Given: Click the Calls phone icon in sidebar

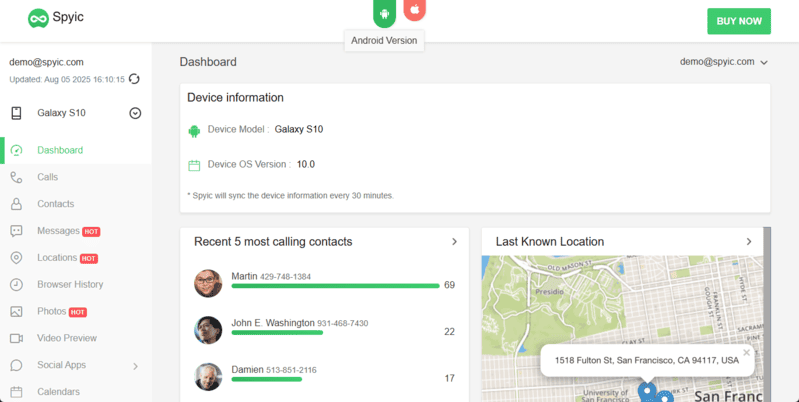Looking at the screenshot, I should (16, 177).
